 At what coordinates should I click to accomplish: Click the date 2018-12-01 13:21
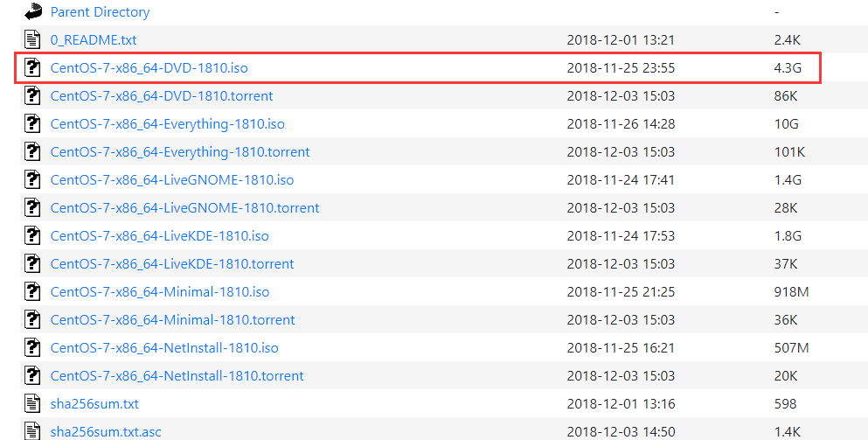(x=621, y=40)
